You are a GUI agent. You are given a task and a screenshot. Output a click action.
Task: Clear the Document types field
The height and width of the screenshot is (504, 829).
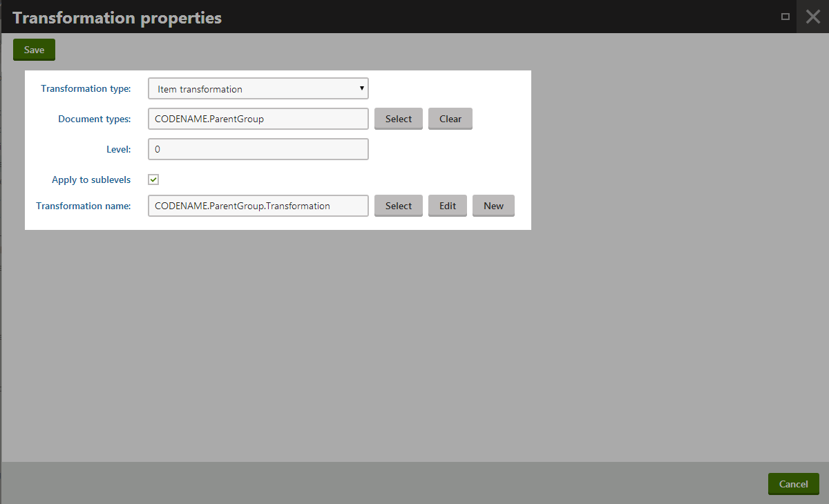point(450,119)
